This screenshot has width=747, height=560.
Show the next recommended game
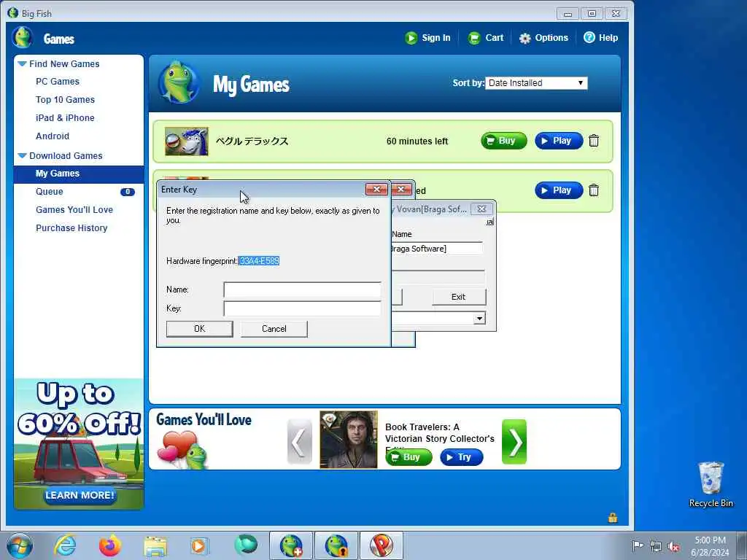(514, 441)
